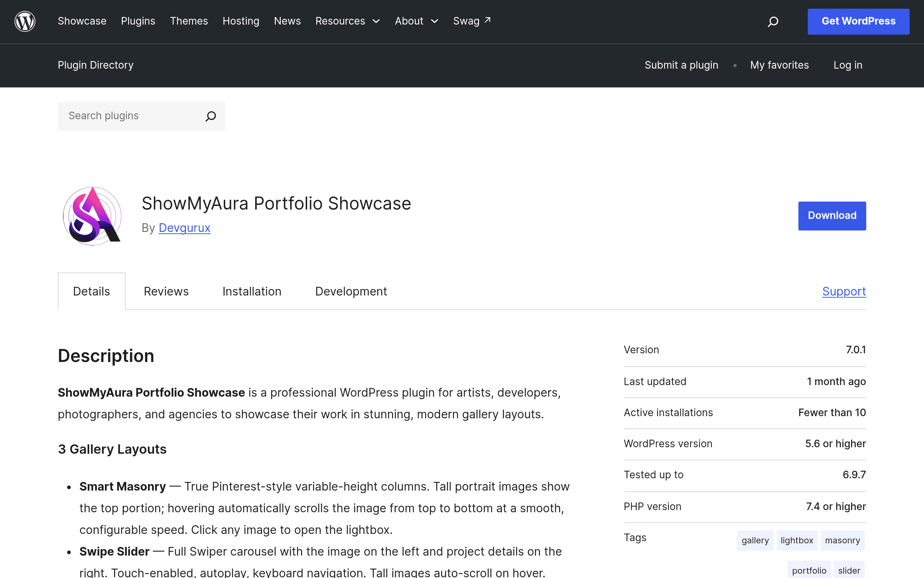Click the gallery tag
924x578 pixels.
coord(755,540)
